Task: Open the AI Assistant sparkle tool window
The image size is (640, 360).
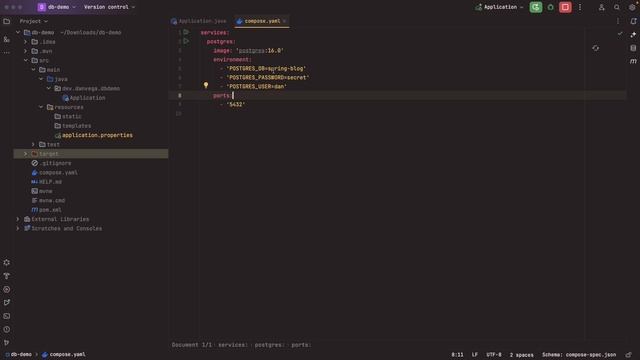Action: [x=633, y=34]
